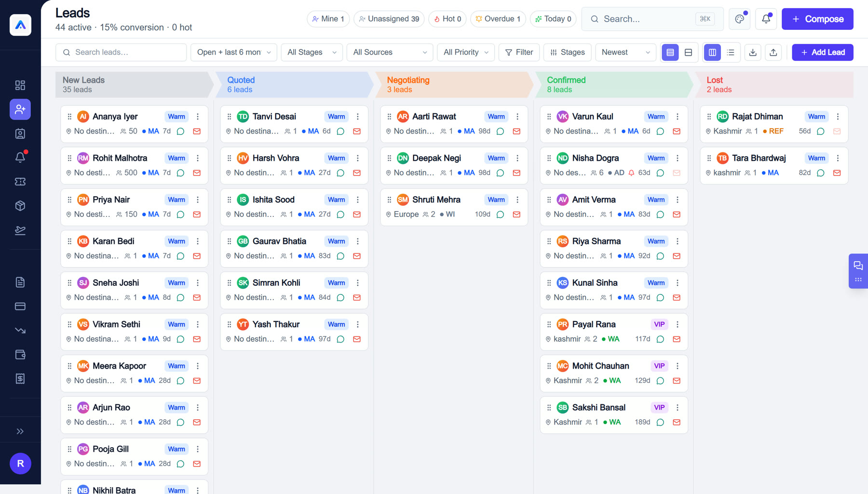Image resolution: width=868 pixels, height=494 pixels.
Task: Open the wallet icon in sidebar
Action: click(x=20, y=355)
